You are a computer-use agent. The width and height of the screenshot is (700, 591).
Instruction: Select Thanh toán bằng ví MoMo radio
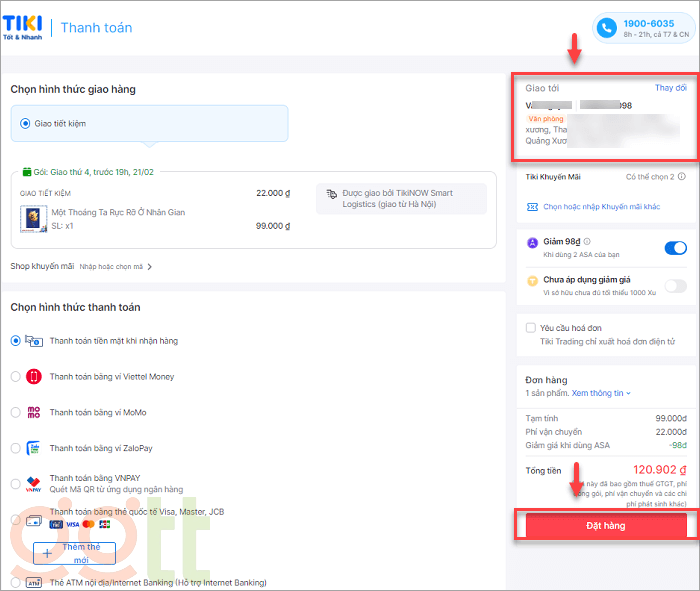(x=15, y=412)
